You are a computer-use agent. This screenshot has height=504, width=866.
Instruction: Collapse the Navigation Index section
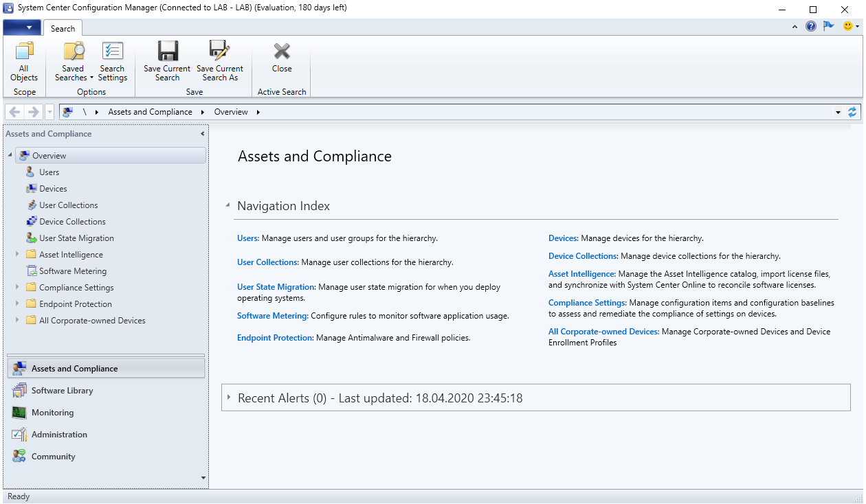click(227, 206)
